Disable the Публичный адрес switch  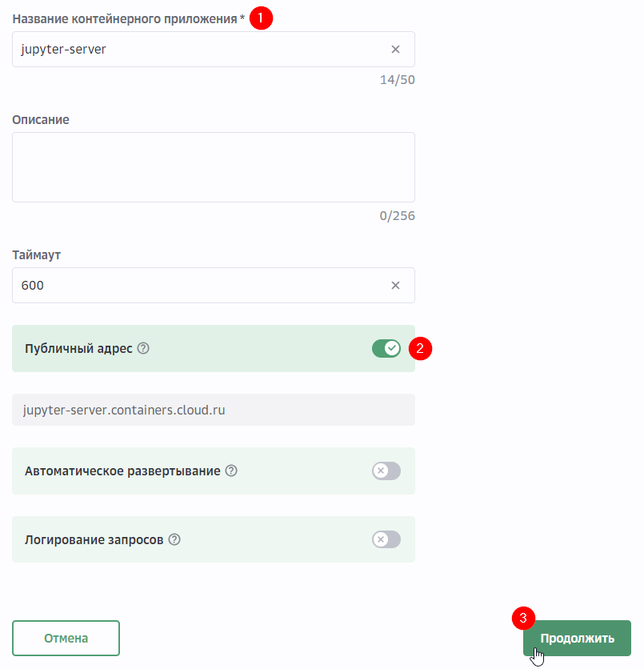click(386, 348)
